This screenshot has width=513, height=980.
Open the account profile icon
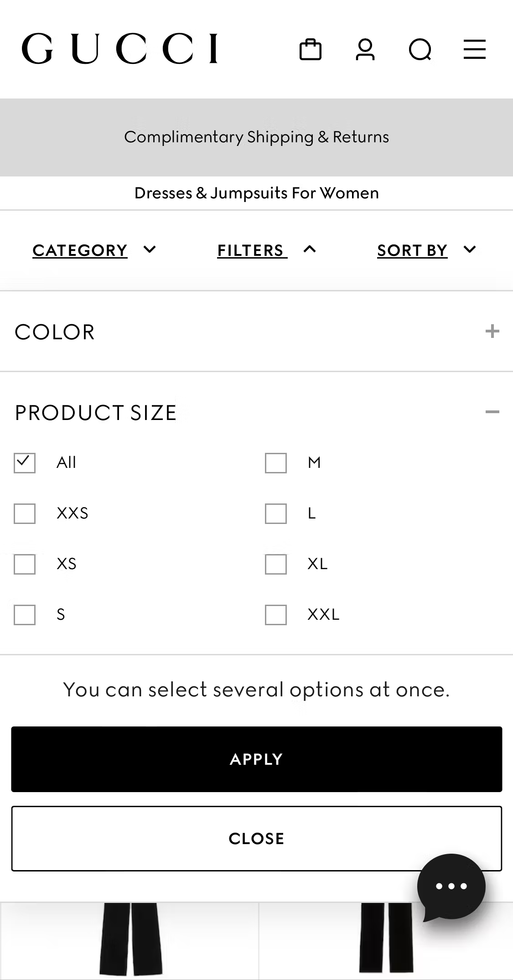click(366, 49)
